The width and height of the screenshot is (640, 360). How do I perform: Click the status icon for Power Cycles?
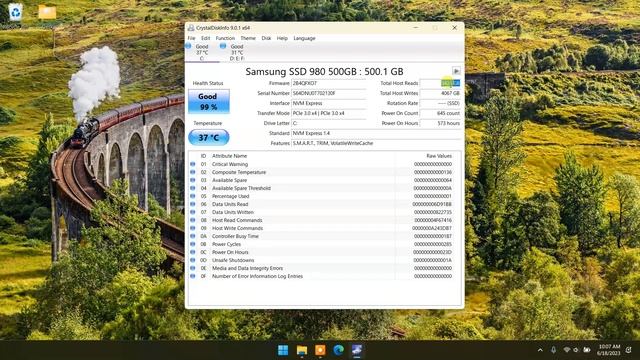[193, 244]
